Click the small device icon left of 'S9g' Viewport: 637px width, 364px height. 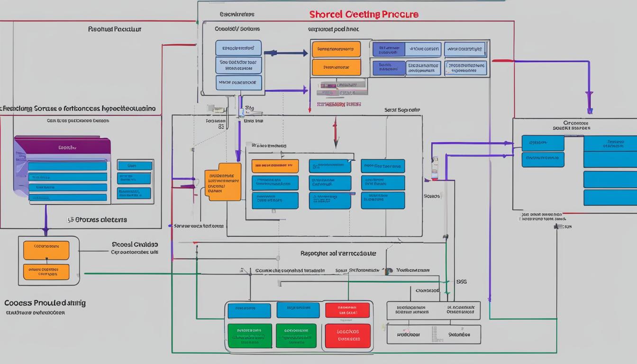(241, 112)
